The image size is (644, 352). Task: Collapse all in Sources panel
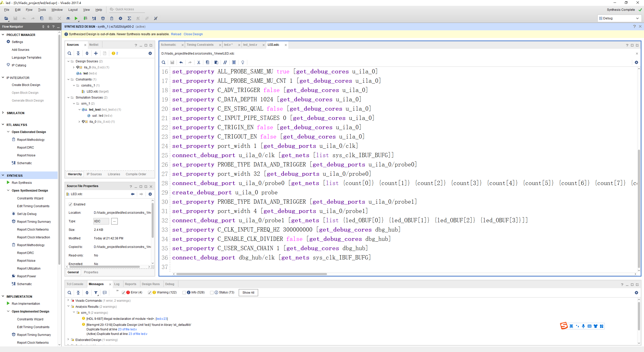point(78,53)
